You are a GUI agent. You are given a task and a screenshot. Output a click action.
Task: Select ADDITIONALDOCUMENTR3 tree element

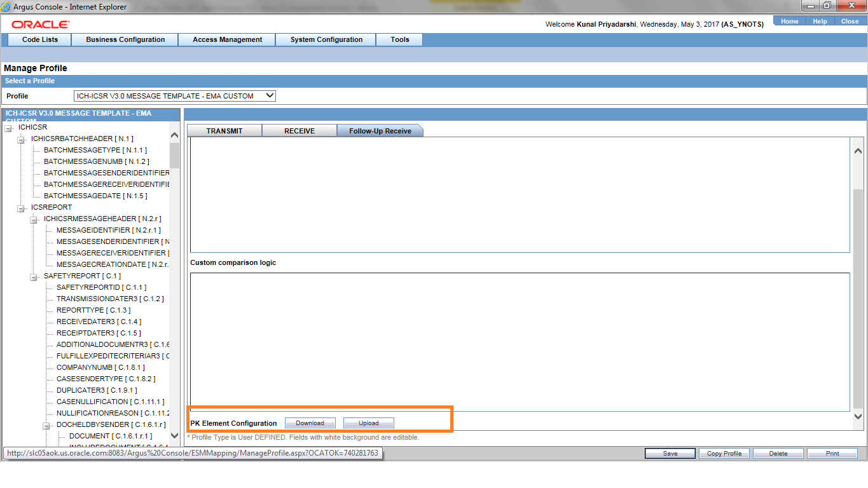click(113, 344)
